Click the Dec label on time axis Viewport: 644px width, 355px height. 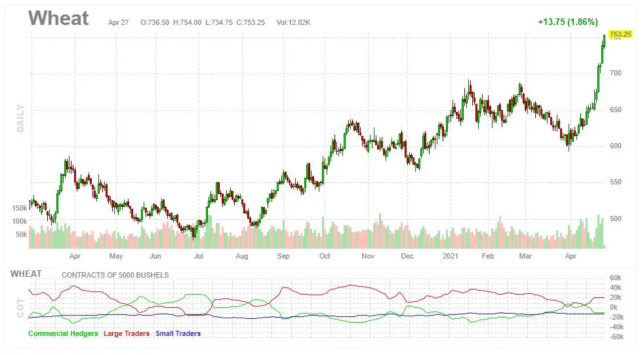(407, 257)
